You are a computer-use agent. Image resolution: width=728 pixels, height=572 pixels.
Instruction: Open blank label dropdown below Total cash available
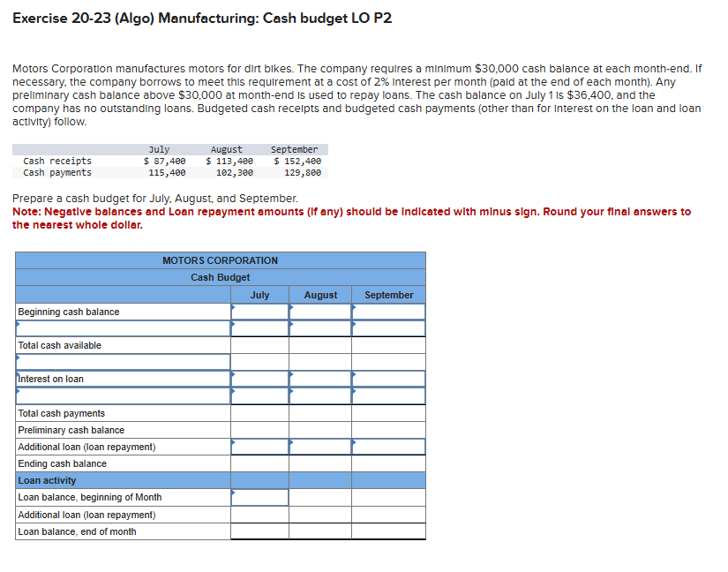(x=123, y=362)
